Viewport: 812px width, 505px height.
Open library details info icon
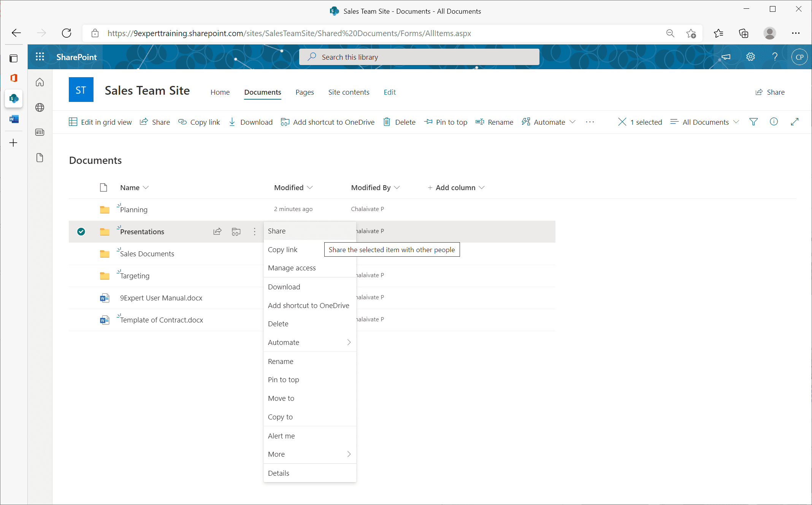coord(774,122)
